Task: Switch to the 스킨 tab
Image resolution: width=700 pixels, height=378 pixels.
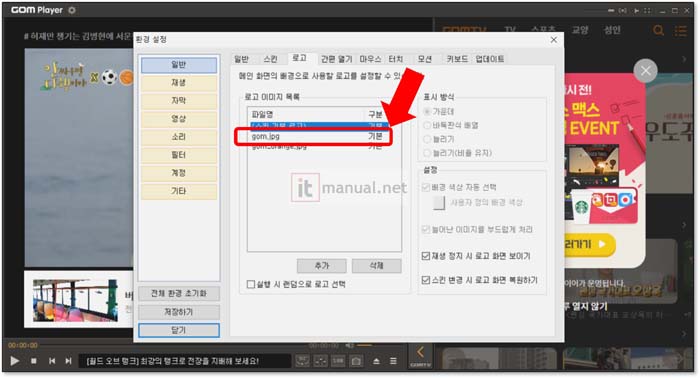Action: pos(270,59)
